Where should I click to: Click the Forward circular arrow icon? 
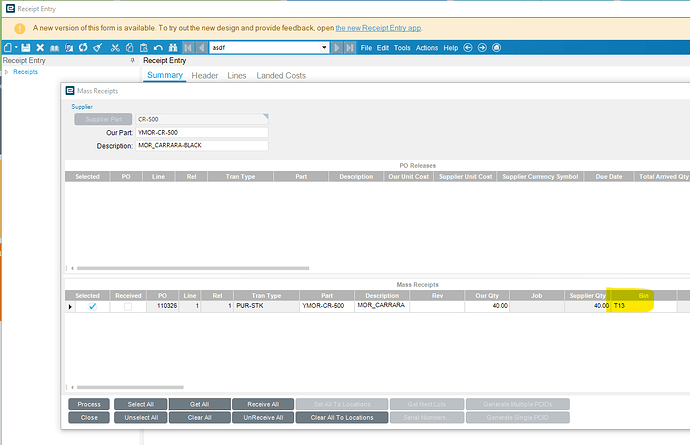pos(482,48)
